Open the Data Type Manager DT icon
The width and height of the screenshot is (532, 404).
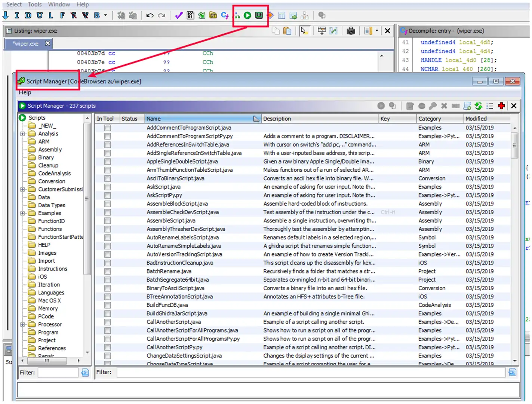(213, 15)
